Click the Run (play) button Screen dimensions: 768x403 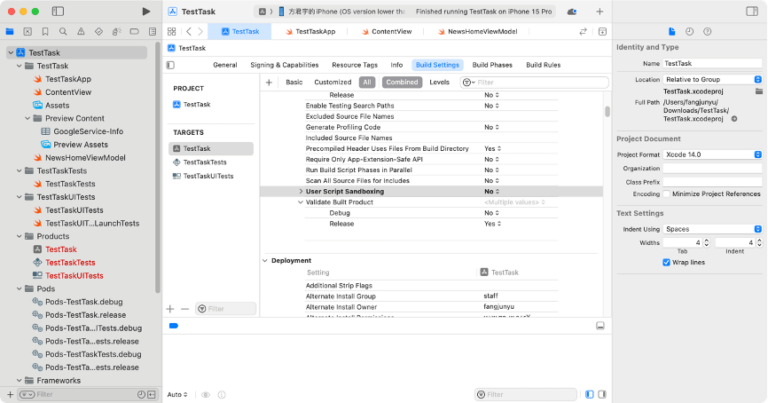tap(147, 11)
